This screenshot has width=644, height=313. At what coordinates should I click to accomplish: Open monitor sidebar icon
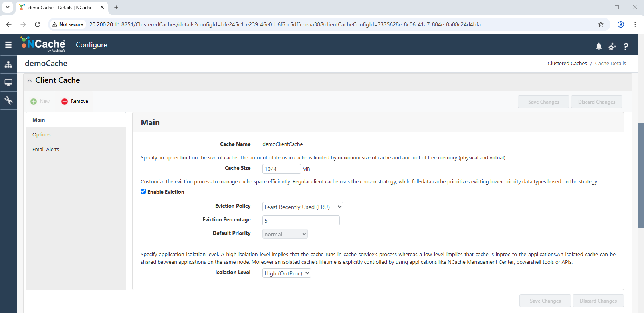tap(8, 82)
